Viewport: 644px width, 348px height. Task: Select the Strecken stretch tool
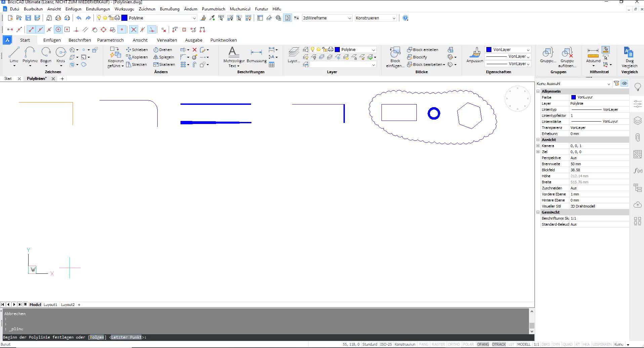pos(136,64)
